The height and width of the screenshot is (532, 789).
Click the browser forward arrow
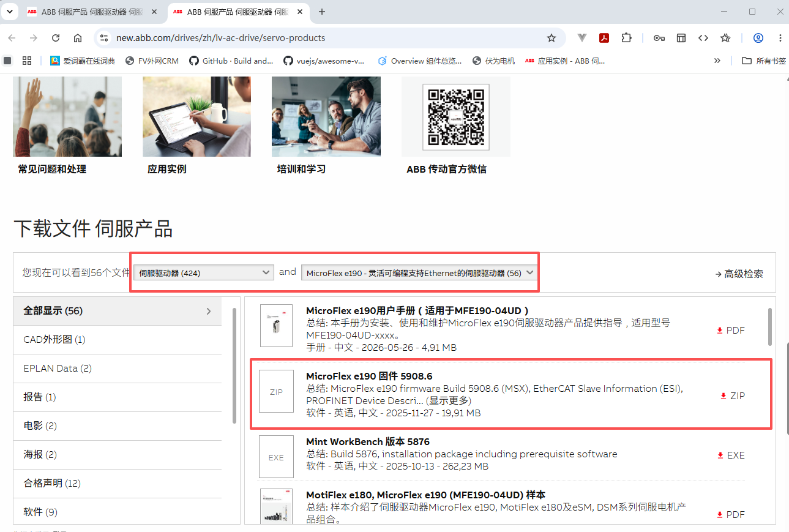pyautogui.click(x=34, y=38)
